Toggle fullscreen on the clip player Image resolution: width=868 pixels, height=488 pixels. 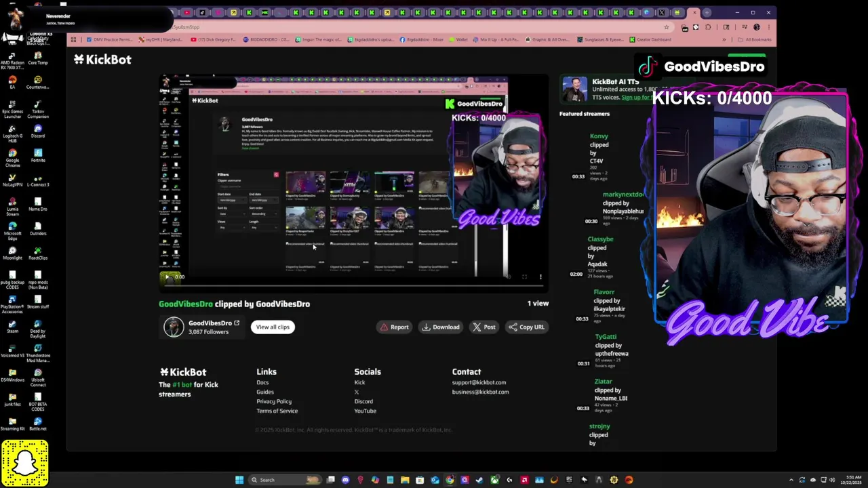(x=524, y=277)
